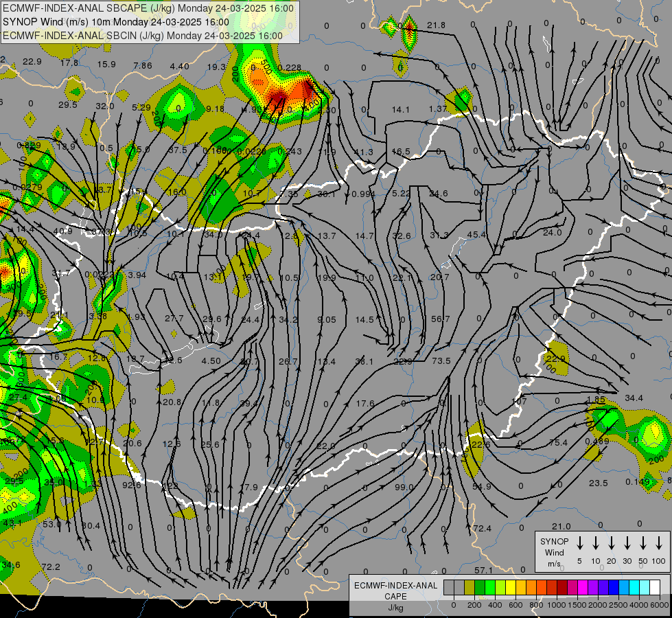672x618 pixels.
Task: Click the 30 m/s wind arrow in the legend
Action: coord(627,543)
